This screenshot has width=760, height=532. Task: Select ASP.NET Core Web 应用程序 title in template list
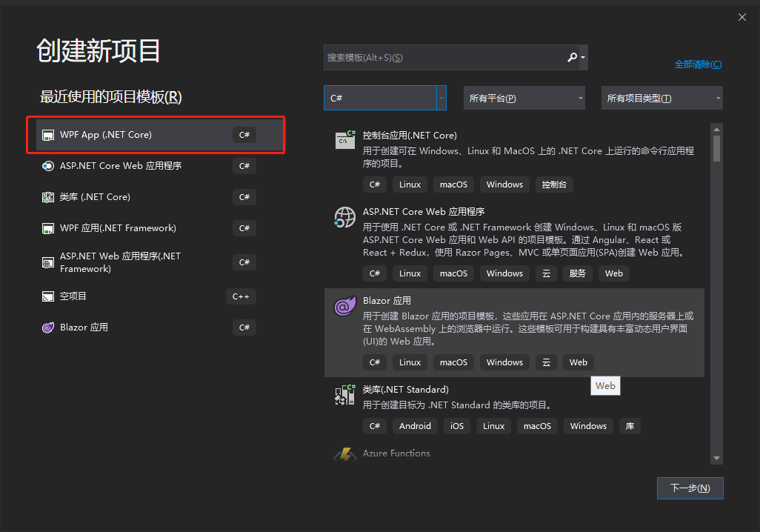pos(424,211)
